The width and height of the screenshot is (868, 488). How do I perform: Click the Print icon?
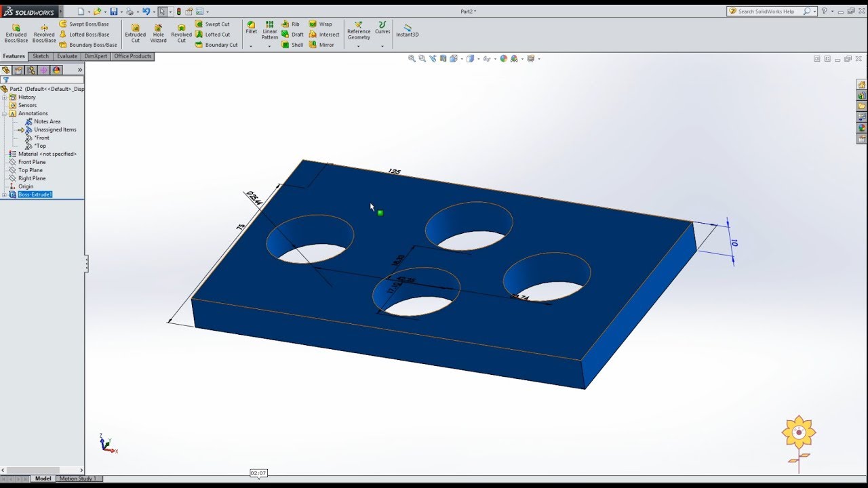point(130,12)
